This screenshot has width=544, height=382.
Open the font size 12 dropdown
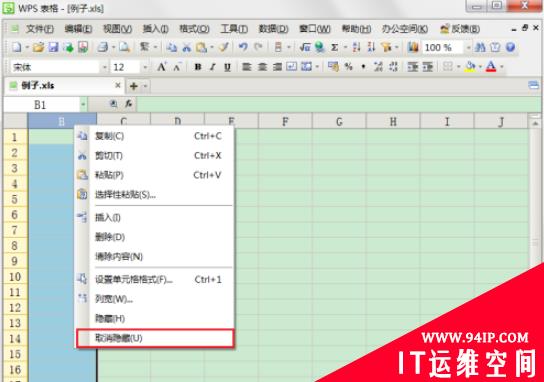[x=145, y=67]
